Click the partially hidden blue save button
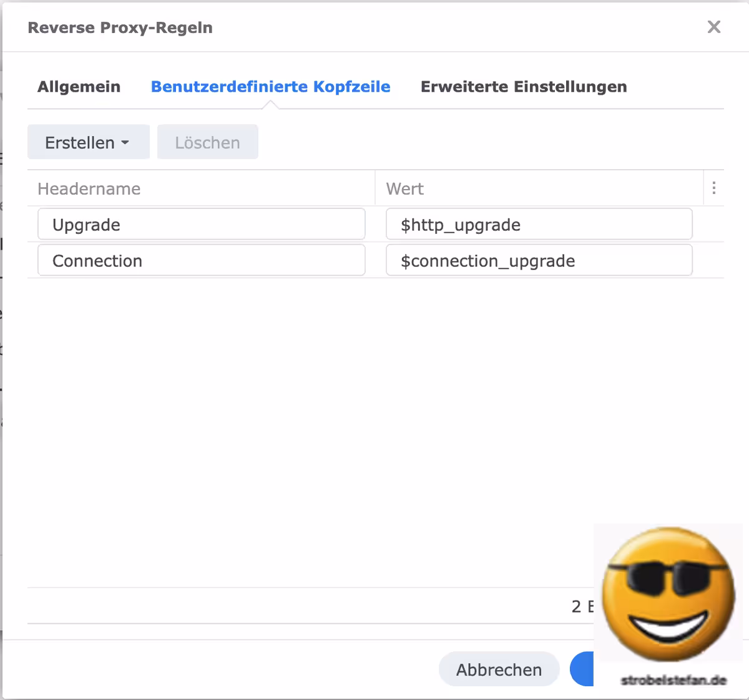Viewport: 749px width, 700px height. (582, 669)
